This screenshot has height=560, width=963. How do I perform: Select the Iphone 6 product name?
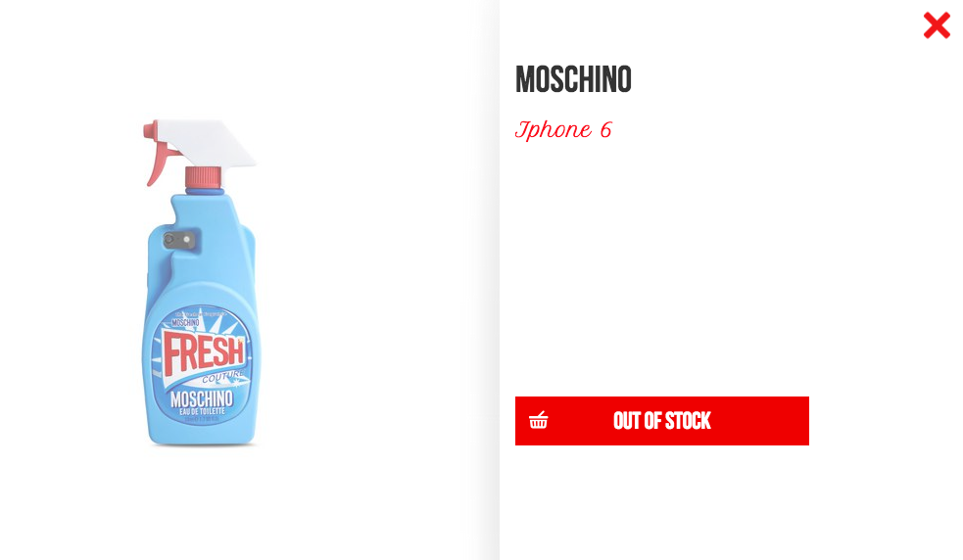pyautogui.click(x=563, y=129)
